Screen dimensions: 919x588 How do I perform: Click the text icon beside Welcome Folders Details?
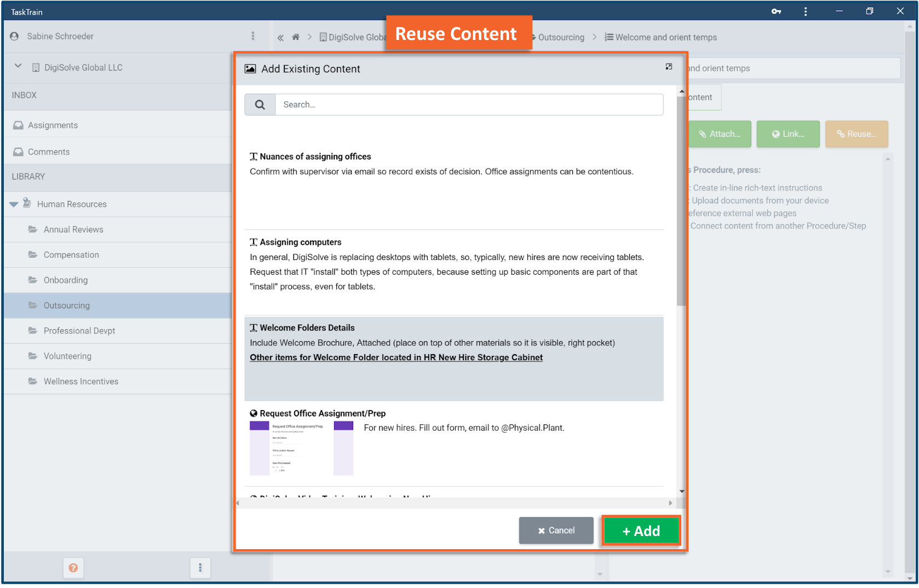point(254,327)
